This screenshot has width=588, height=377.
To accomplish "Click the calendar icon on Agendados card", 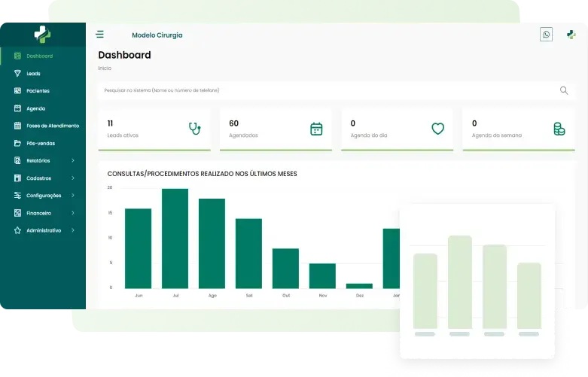I will pos(316,129).
